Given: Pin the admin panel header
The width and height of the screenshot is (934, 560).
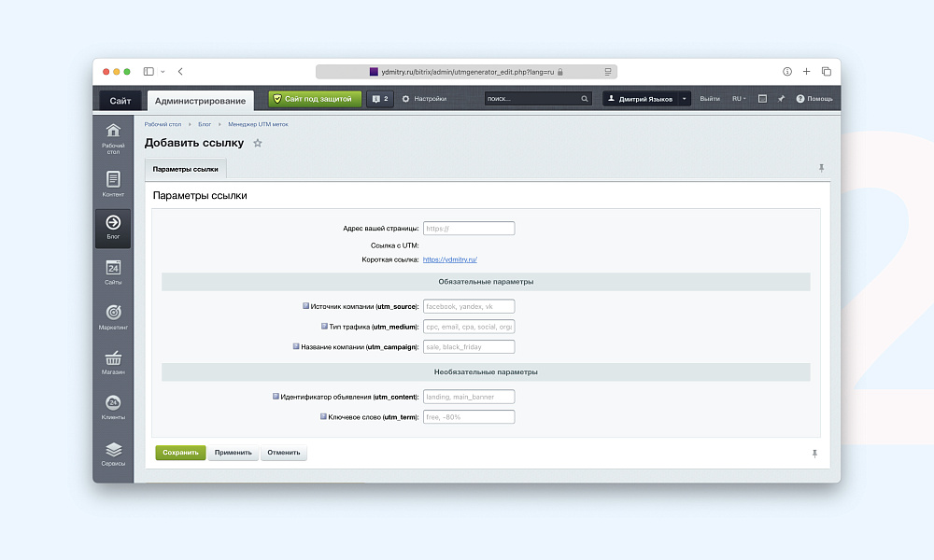Looking at the screenshot, I should point(781,98).
